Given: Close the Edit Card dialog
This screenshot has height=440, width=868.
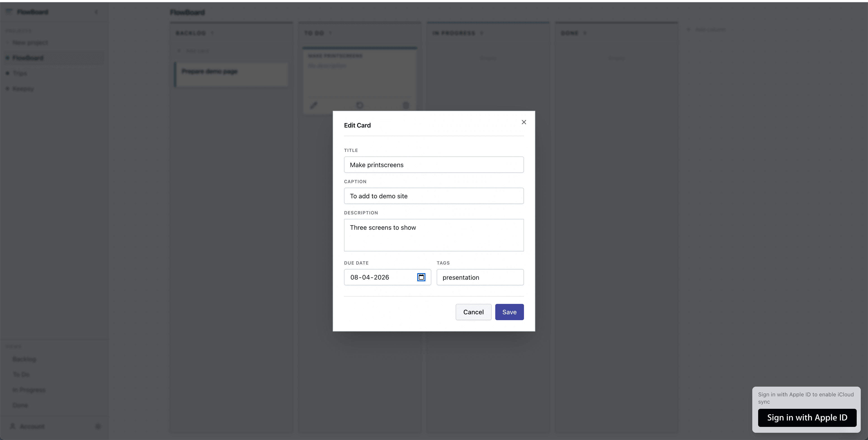Looking at the screenshot, I should point(524,122).
